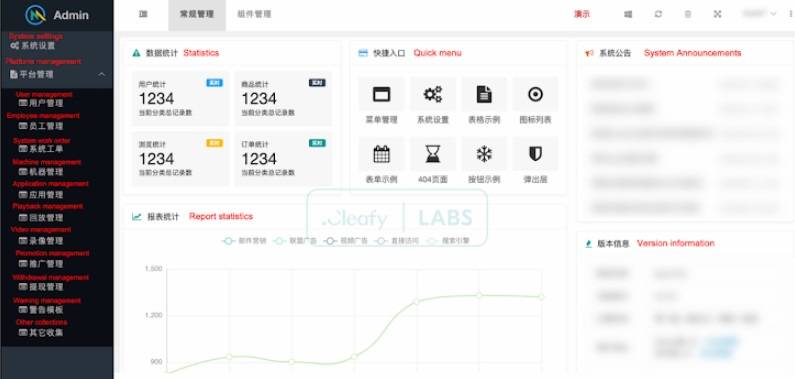This screenshot has width=795, height=379.
Task: Open the 按钮示例 snowflake icon shortcut
Action: (484, 154)
